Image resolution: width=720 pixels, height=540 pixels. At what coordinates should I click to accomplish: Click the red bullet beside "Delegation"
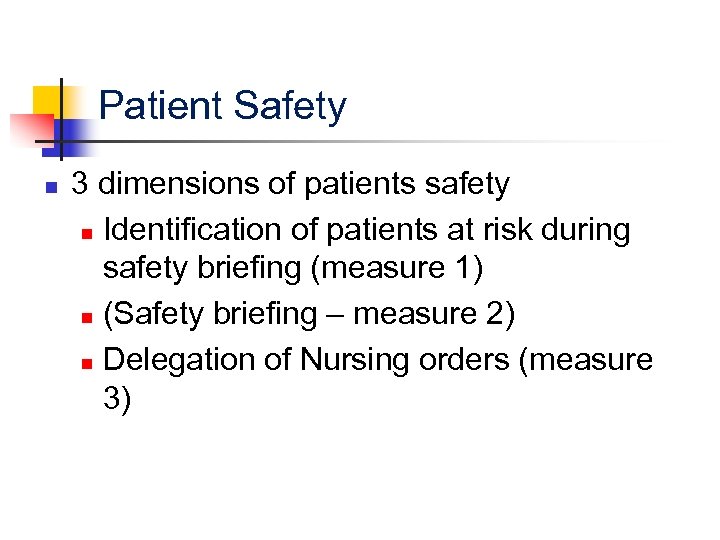coord(87,361)
